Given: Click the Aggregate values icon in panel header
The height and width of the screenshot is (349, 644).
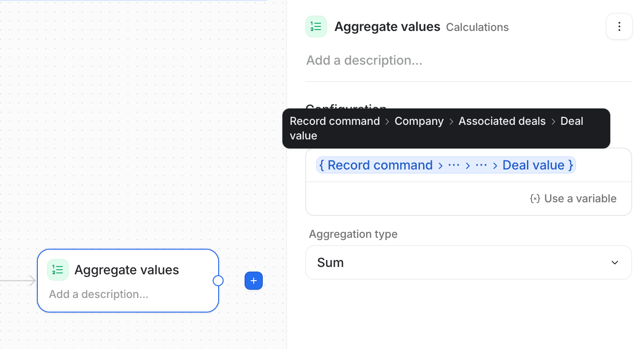Looking at the screenshot, I should [316, 26].
